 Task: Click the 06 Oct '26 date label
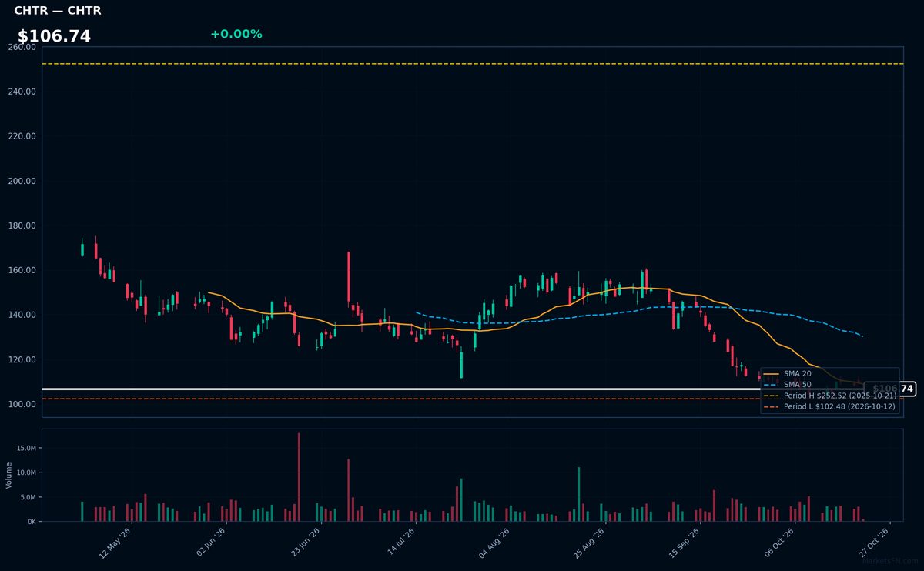[779, 543]
